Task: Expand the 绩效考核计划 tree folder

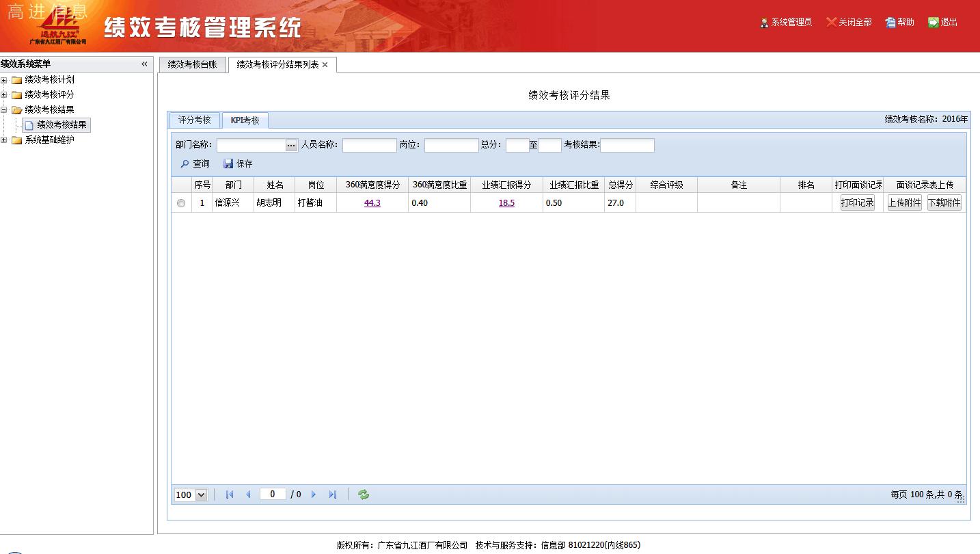Action: [4, 80]
